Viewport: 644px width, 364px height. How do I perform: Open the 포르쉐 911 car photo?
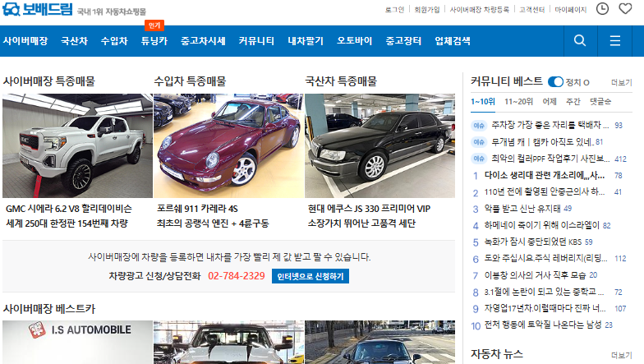point(228,146)
